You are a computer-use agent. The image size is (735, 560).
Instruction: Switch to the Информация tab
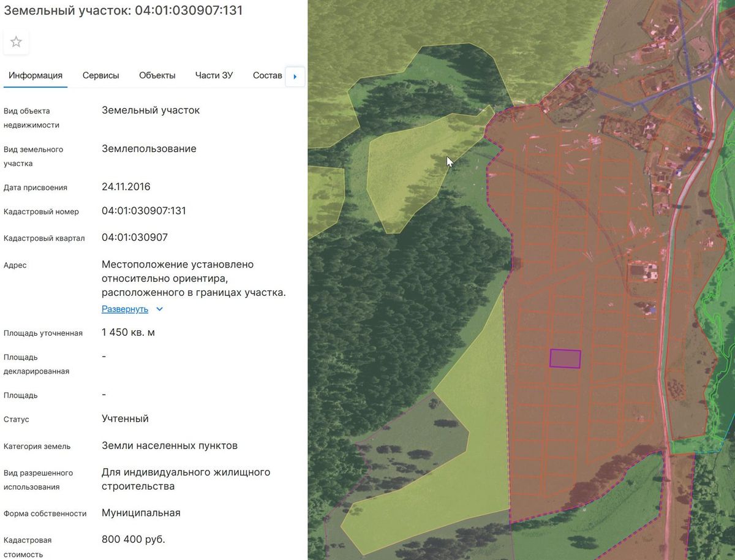tap(36, 75)
